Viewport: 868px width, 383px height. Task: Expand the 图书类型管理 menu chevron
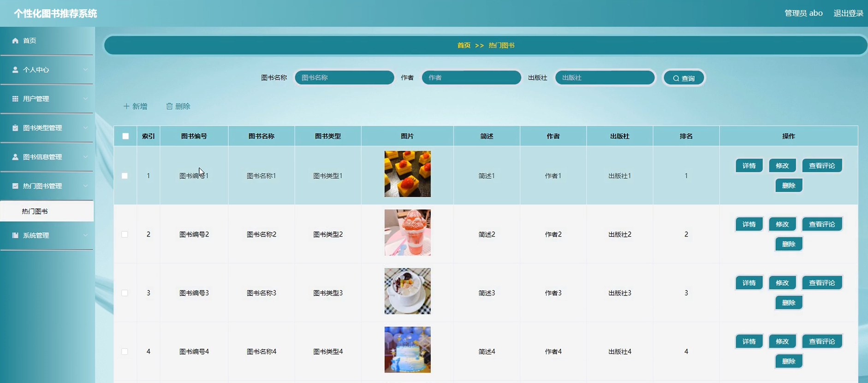[85, 128]
